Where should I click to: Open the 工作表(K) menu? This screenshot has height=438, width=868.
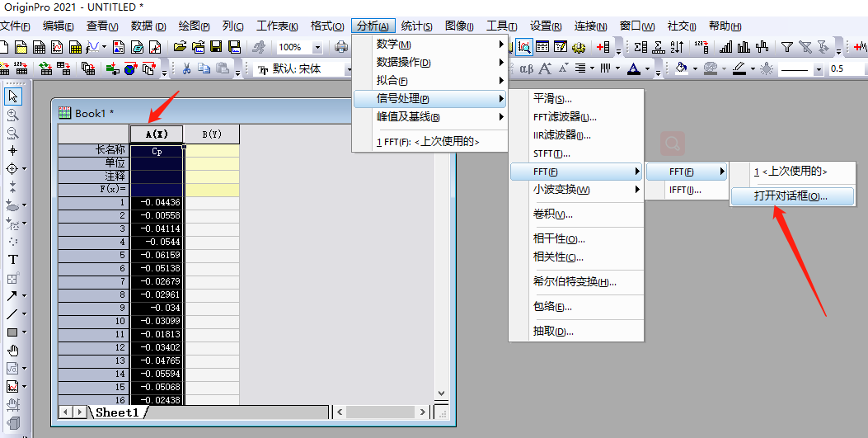[x=277, y=26]
